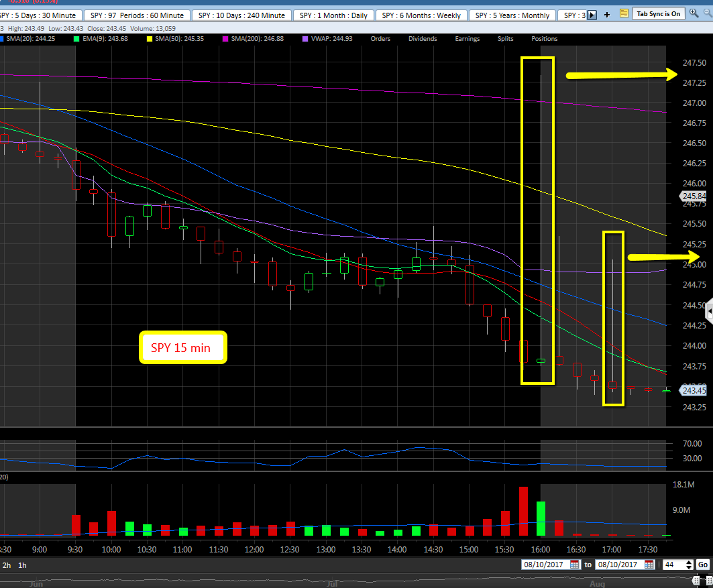
Task: Open the start date calendar picker
Action: coord(575,565)
